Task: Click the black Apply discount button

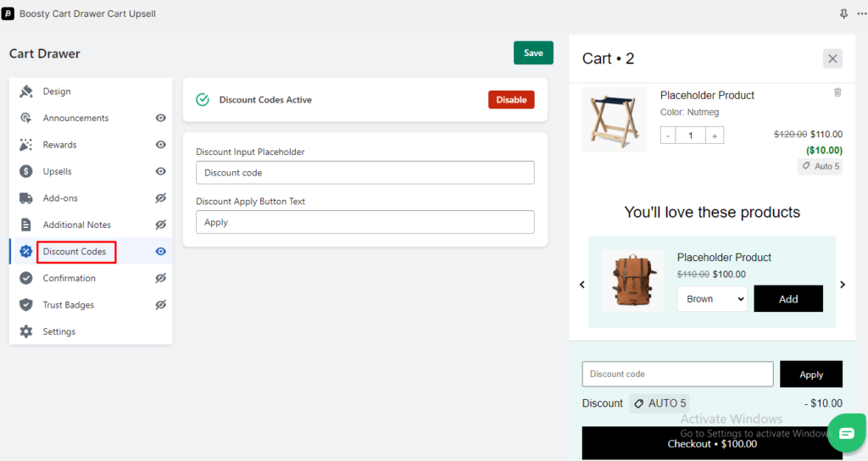Action: pos(811,374)
